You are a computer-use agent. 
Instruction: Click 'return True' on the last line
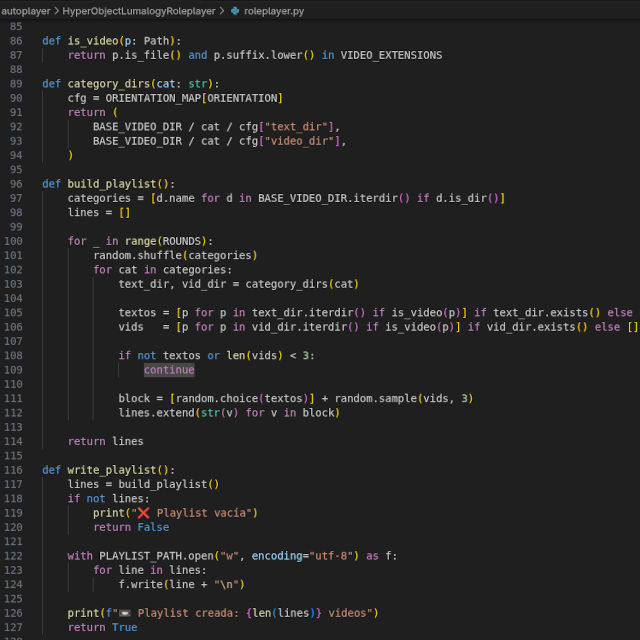(102, 627)
